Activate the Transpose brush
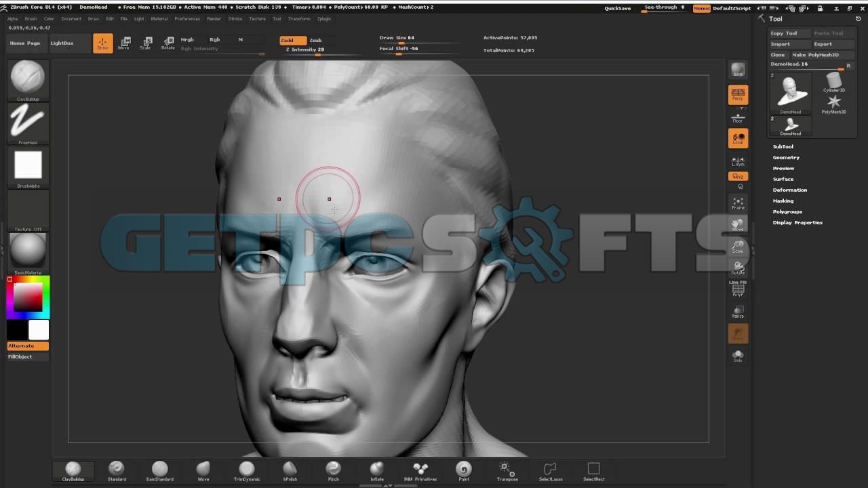The width and height of the screenshot is (868, 488). coord(507,470)
